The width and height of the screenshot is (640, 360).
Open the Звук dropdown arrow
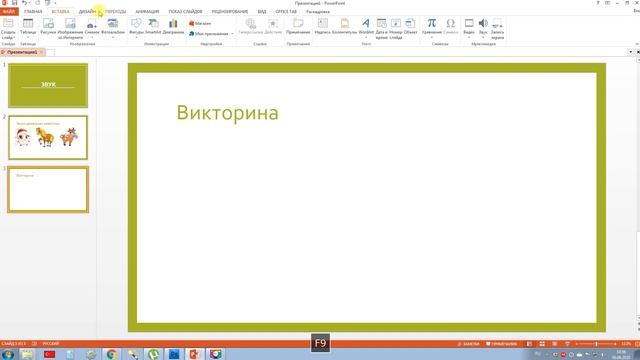[x=483, y=38]
